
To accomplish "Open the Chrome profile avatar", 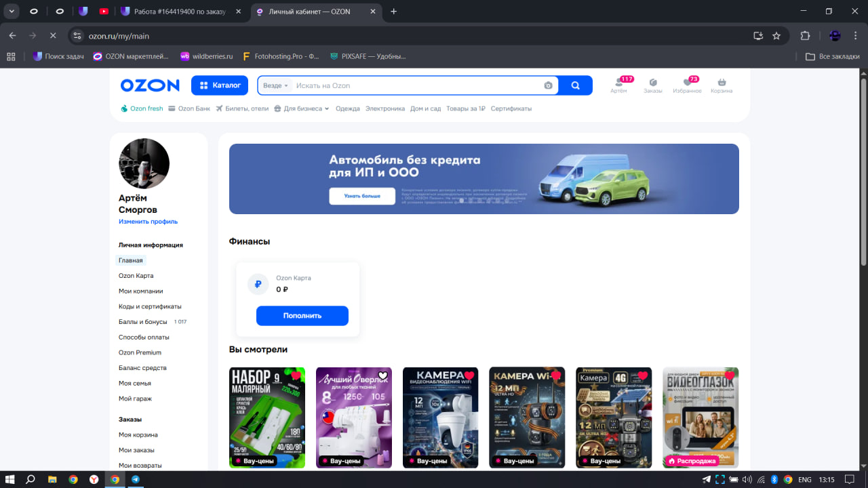I will pyautogui.click(x=835, y=36).
